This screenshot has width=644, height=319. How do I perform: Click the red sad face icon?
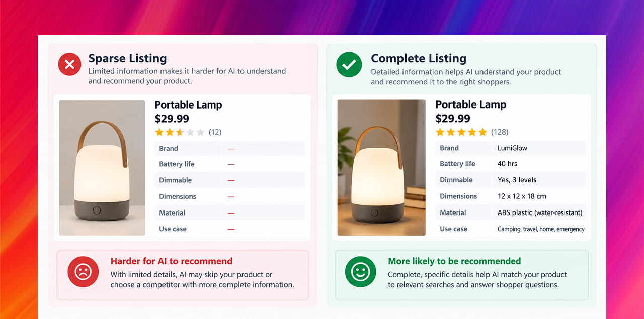click(x=83, y=272)
